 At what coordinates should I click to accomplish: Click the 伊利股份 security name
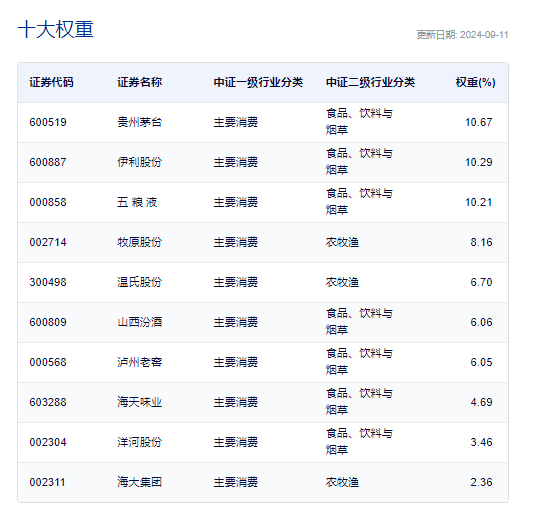tap(139, 162)
